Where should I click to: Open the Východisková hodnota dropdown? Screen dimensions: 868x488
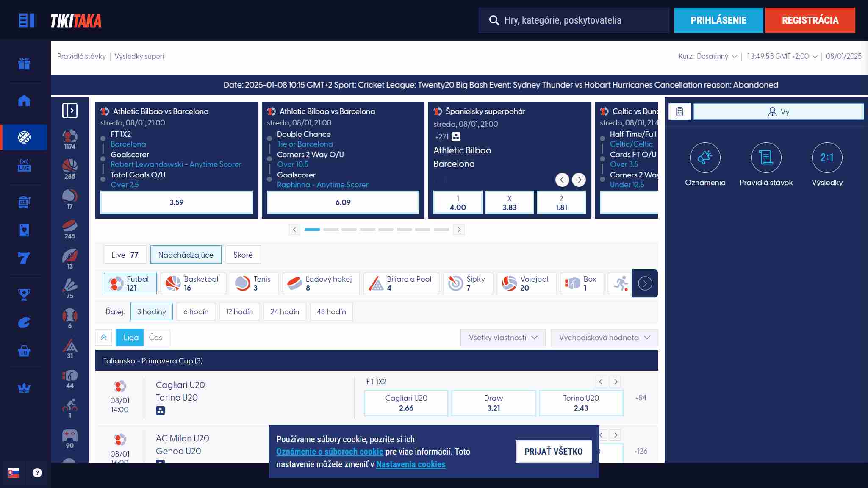click(604, 338)
